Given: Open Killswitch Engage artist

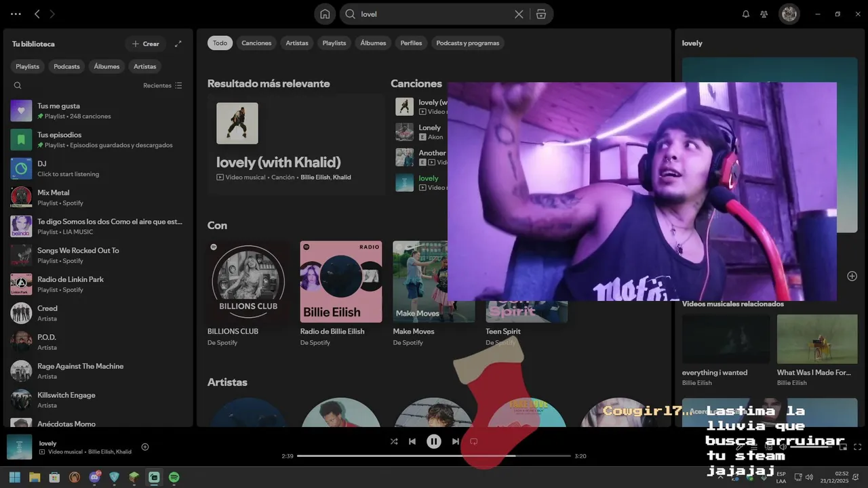Looking at the screenshot, I should pos(98,400).
